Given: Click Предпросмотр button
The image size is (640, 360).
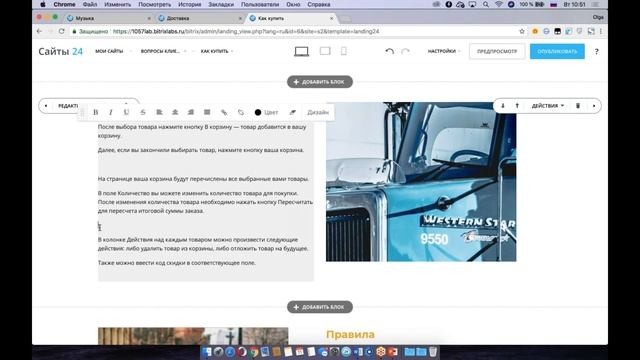Looking at the screenshot, I should pos(497,51).
